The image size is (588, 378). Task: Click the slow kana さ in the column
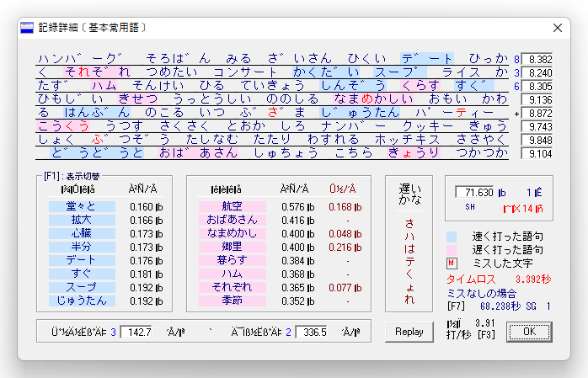click(x=409, y=224)
